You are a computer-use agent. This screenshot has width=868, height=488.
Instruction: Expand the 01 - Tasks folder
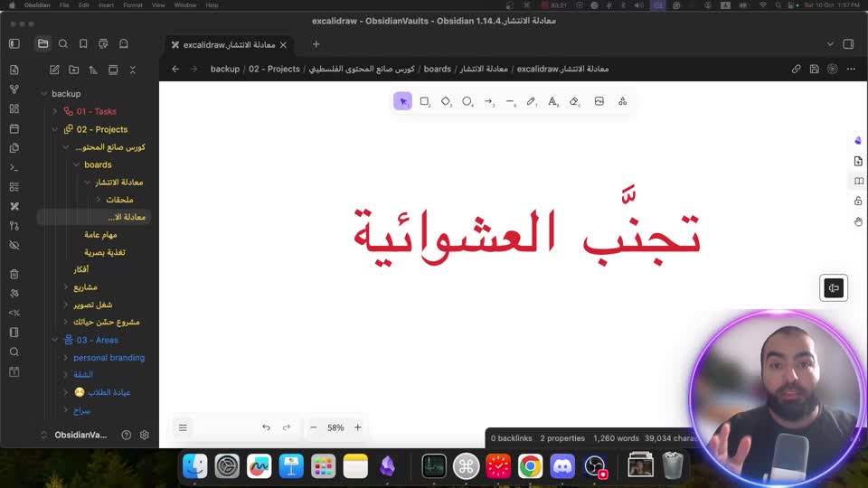click(x=55, y=112)
